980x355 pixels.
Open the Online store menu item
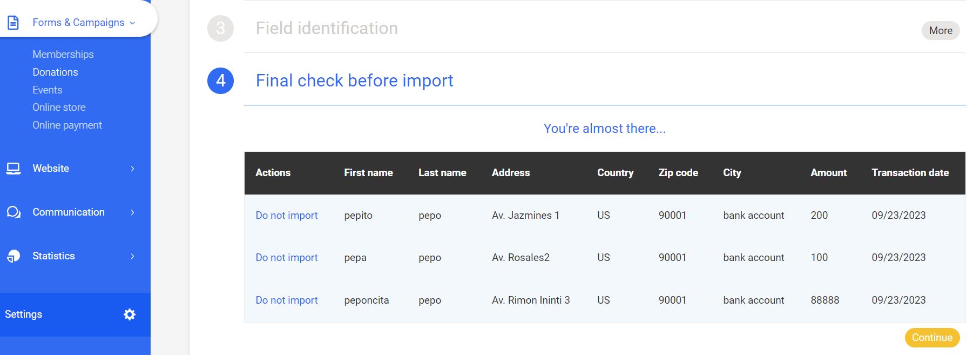pyautogui.click(x=59, y=107)
